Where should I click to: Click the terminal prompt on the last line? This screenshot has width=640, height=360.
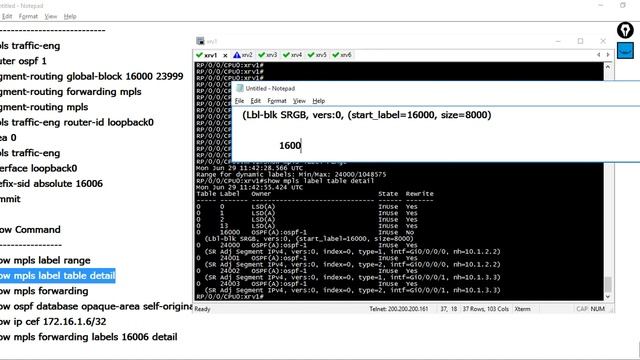pos(230,296)
